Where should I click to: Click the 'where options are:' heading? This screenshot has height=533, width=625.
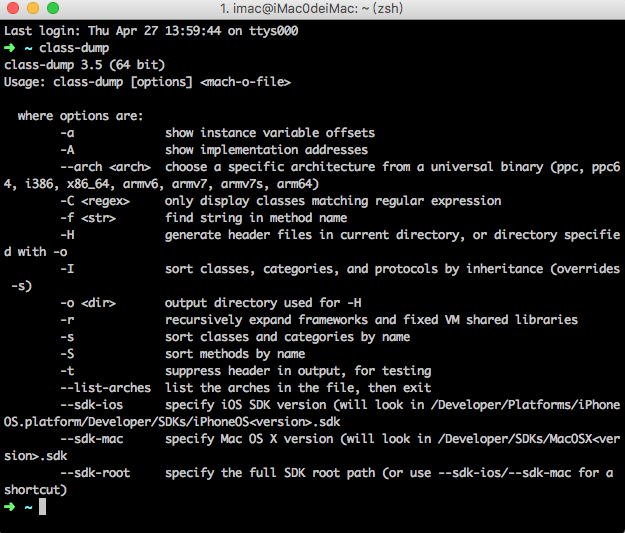tap(80, 116)
